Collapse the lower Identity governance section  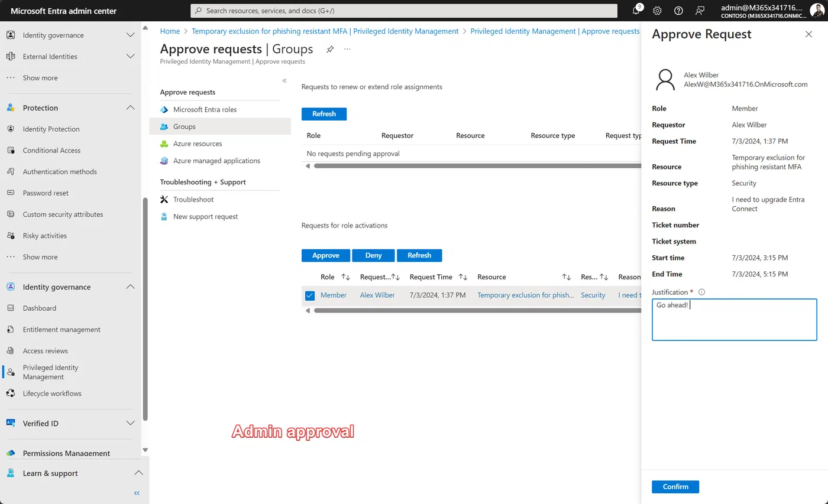point(131,287)
